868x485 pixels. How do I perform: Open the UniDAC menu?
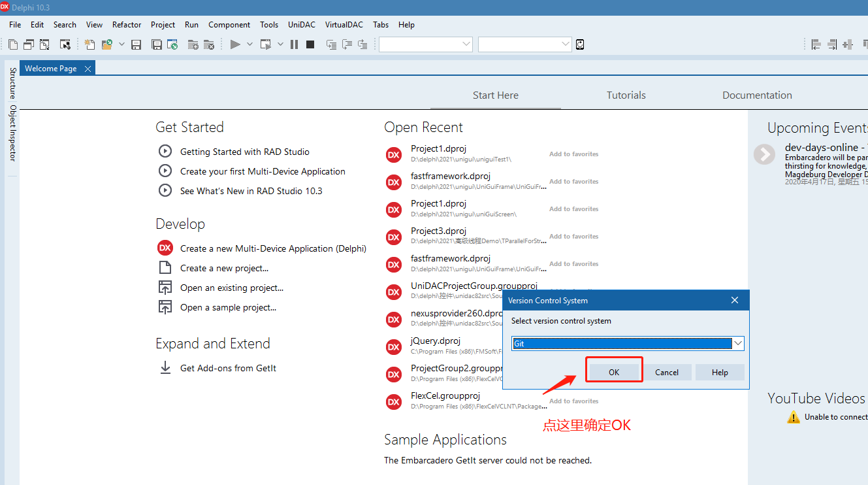pos(302,25)
